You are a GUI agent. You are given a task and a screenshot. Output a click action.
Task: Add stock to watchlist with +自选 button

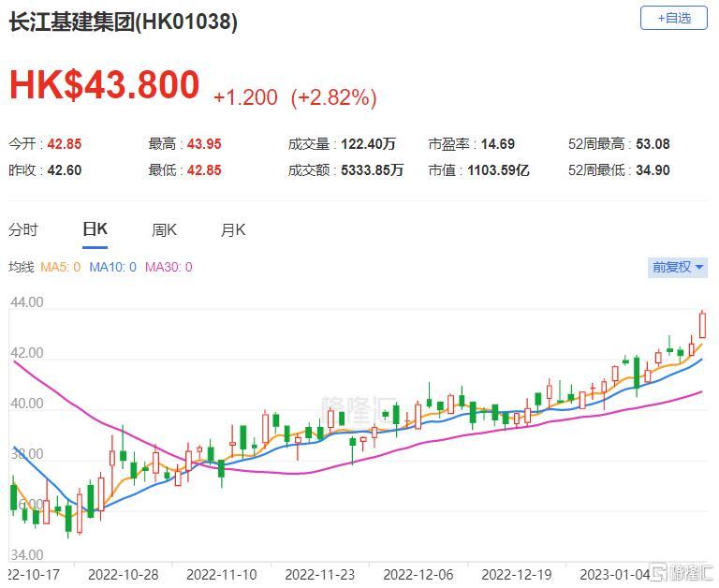click(674, 19)
